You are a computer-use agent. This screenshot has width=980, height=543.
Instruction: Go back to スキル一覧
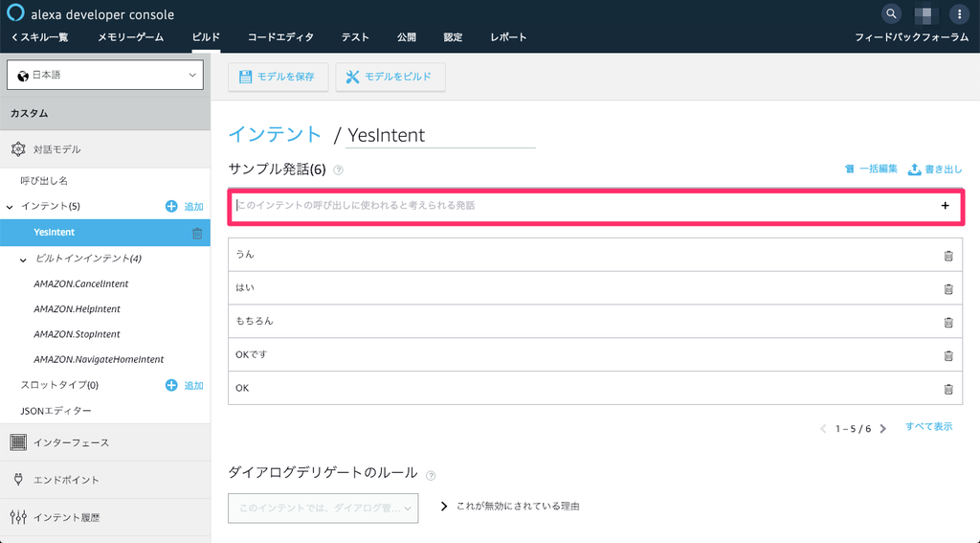[x=40, y=37]
